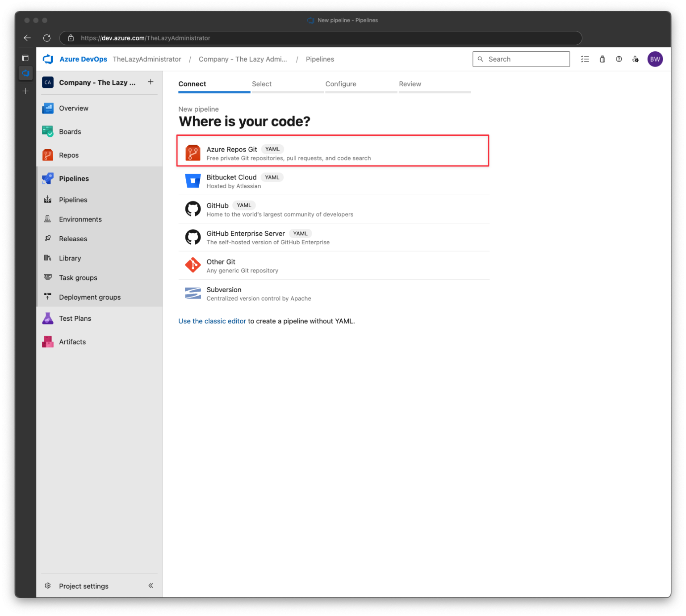Open Artifacts in the sidebar

pos(99,342)
